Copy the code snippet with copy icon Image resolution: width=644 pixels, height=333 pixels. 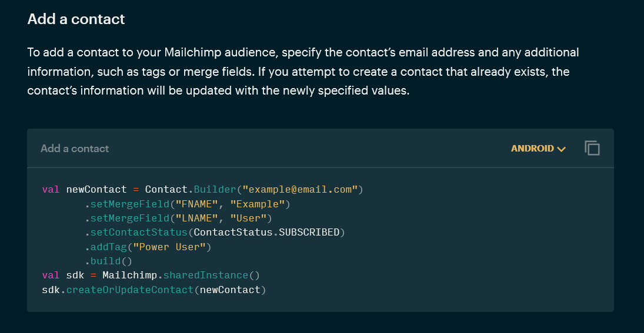click(x=592, y=149)
